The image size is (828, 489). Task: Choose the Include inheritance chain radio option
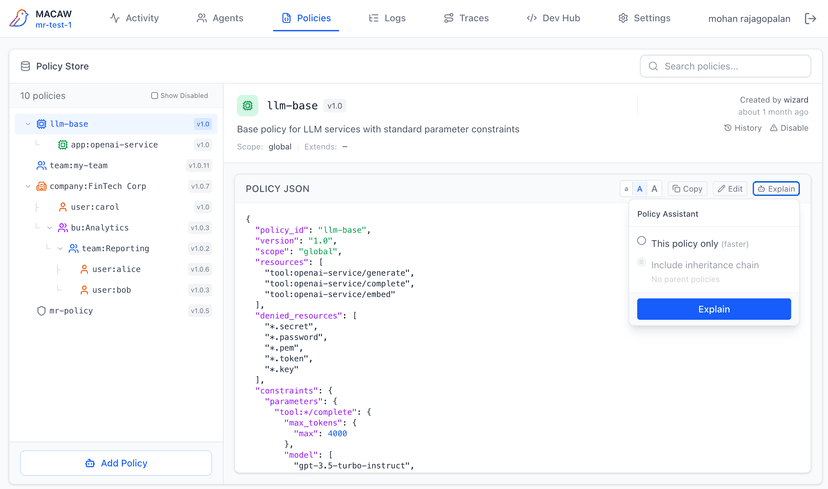tap(642, 263)
